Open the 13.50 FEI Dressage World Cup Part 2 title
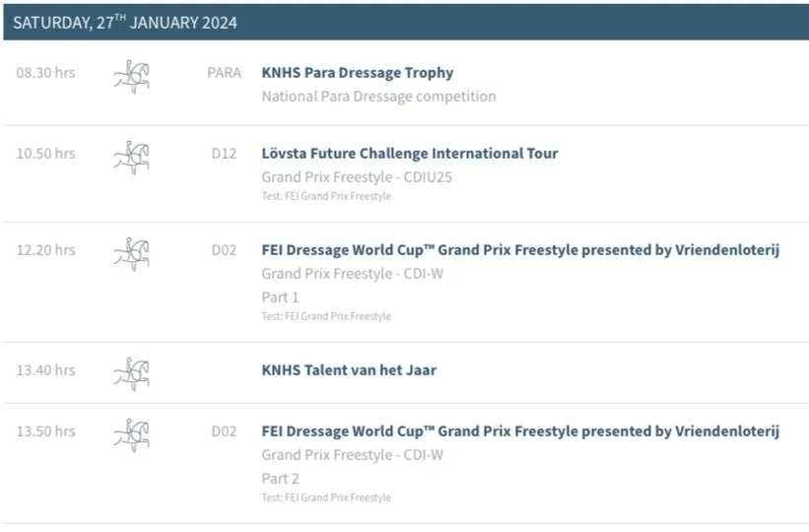The height and width of the screenshot is (532, 809). coord(520,432)
